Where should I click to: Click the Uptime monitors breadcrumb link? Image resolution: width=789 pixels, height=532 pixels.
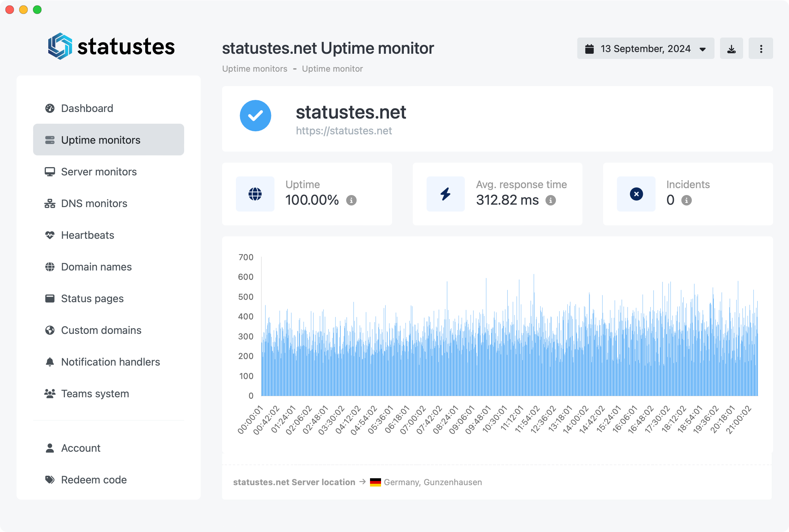click(254, 69)
